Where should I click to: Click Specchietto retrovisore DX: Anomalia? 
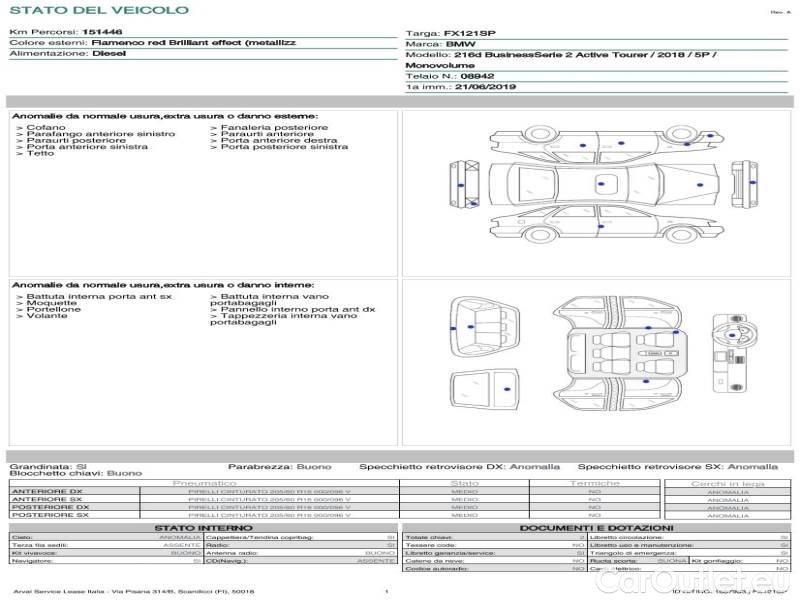click(x=460, y=466)
